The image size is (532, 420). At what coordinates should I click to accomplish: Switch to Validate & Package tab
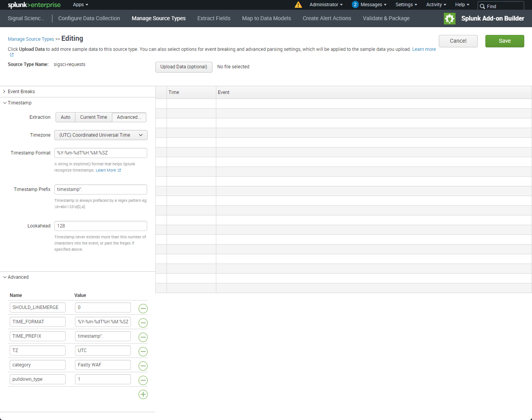tap(386, 18)
